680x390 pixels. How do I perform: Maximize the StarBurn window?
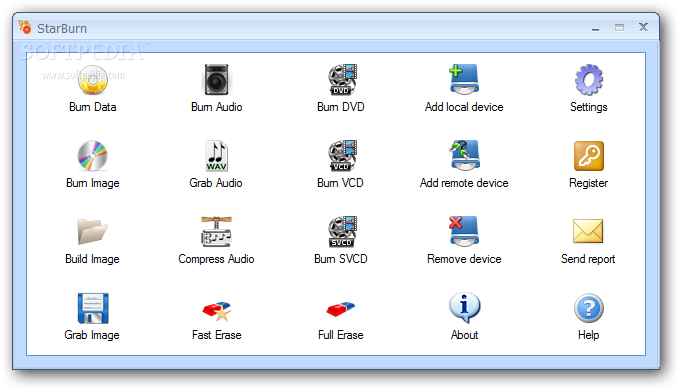point(619,28)
